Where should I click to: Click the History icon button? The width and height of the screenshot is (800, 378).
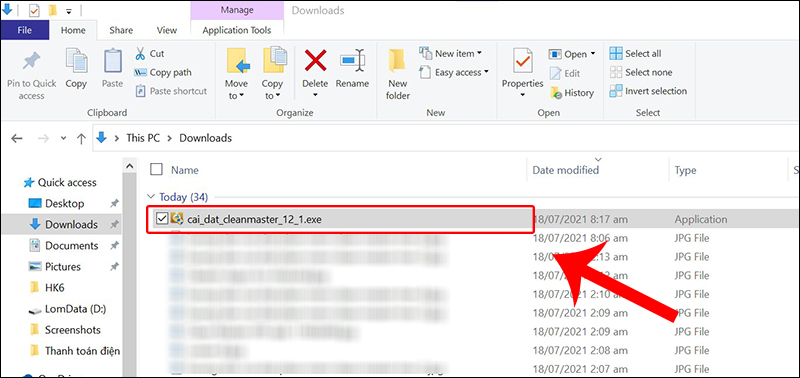[572, 93]
